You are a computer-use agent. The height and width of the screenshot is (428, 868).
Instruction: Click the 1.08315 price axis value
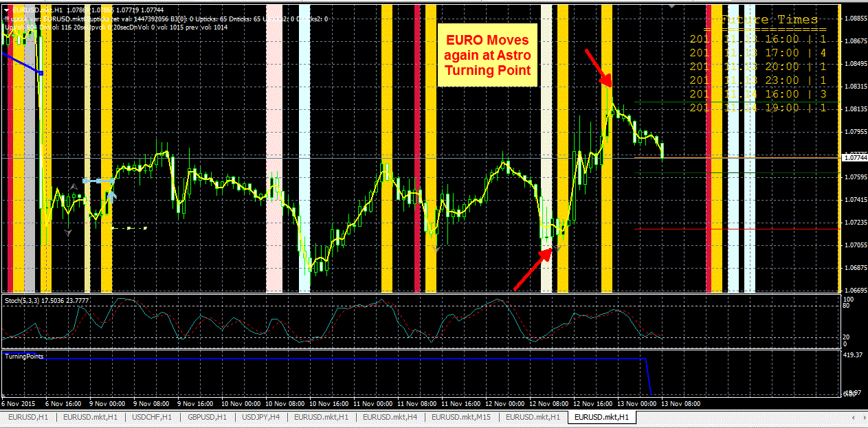[855, 87]
